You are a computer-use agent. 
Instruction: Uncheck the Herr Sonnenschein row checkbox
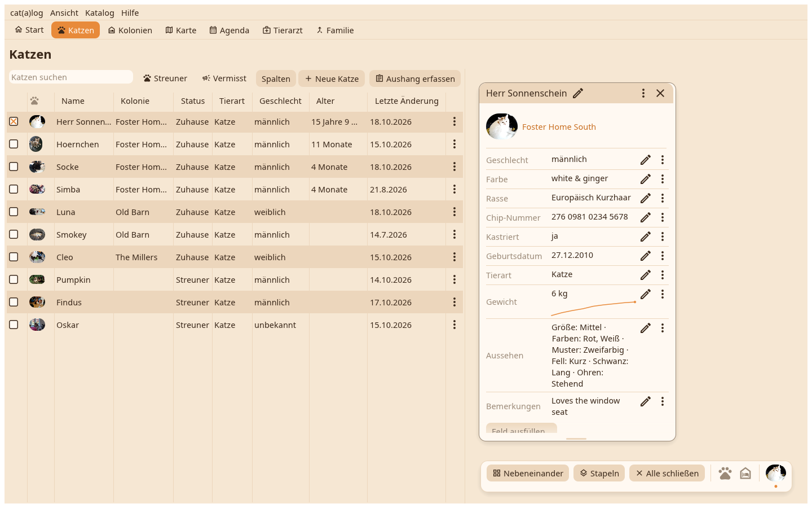[14, 121]
